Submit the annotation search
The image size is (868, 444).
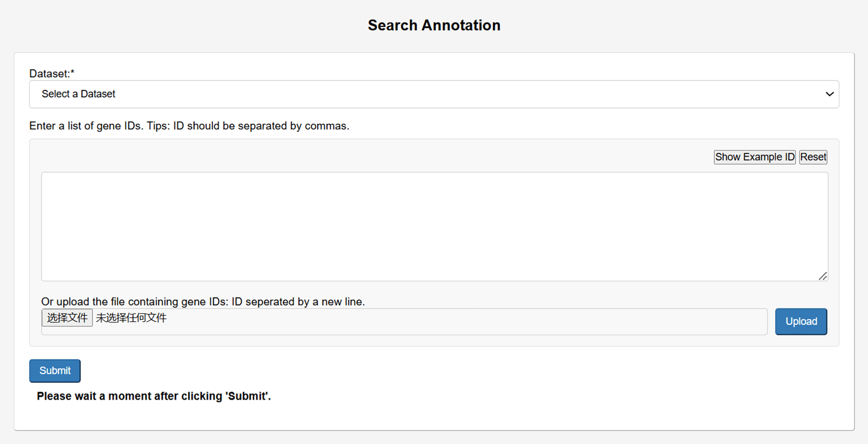point(55,371)
